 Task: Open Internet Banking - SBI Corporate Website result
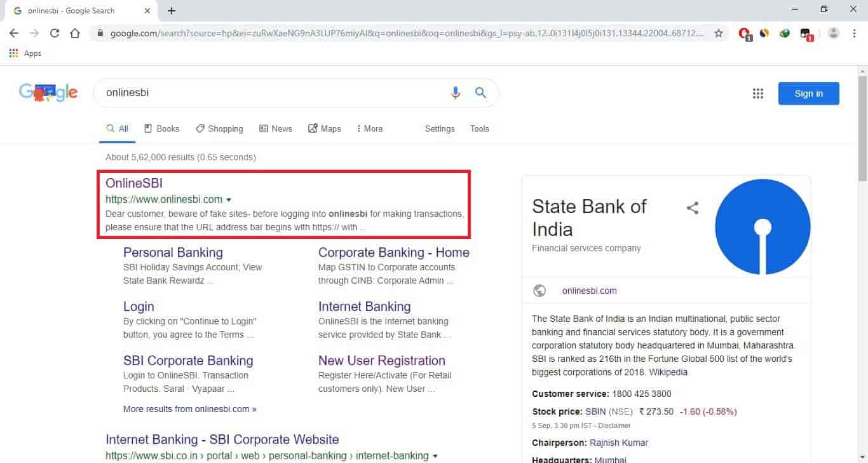[x=222, y=439]
